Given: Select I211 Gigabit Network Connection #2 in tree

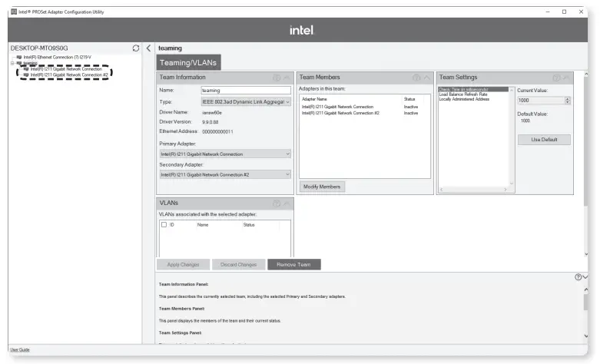Looking at the screenshot, I should (69, 75).
